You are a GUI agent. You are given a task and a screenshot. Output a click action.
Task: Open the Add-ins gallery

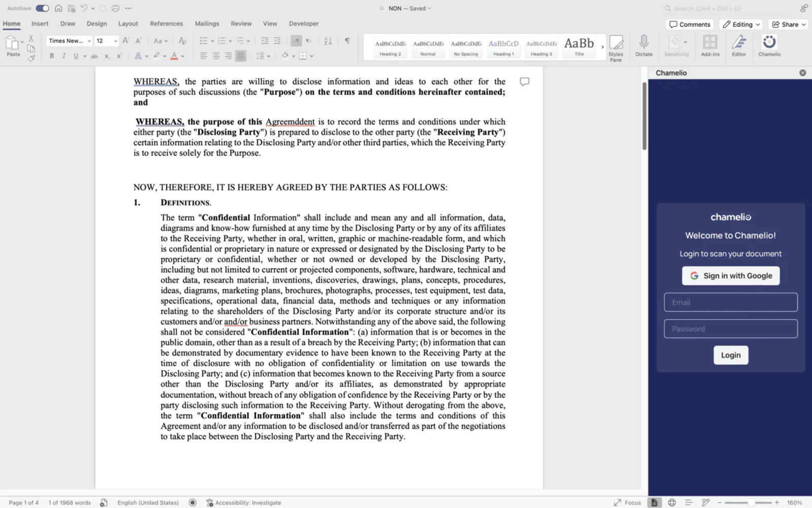710,45
